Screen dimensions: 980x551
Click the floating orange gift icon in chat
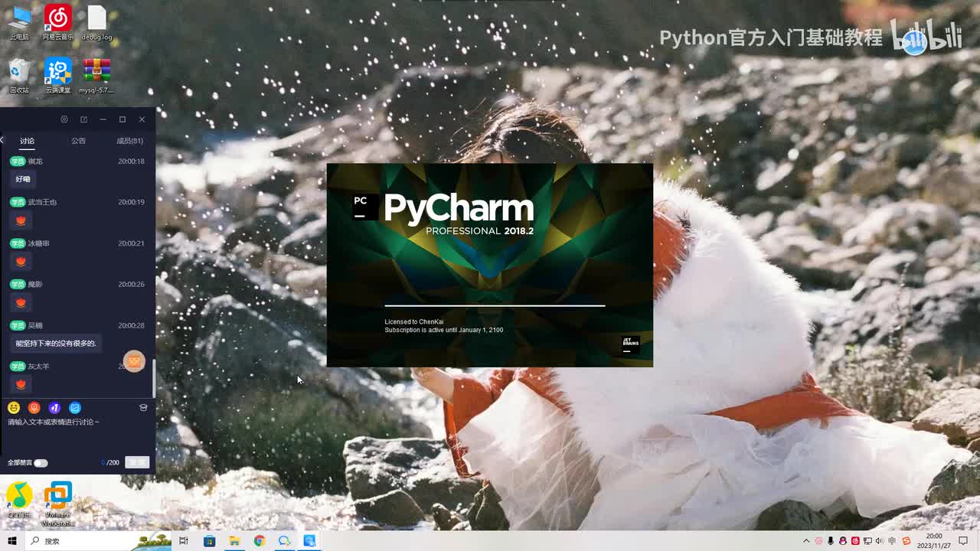(134, 361)
